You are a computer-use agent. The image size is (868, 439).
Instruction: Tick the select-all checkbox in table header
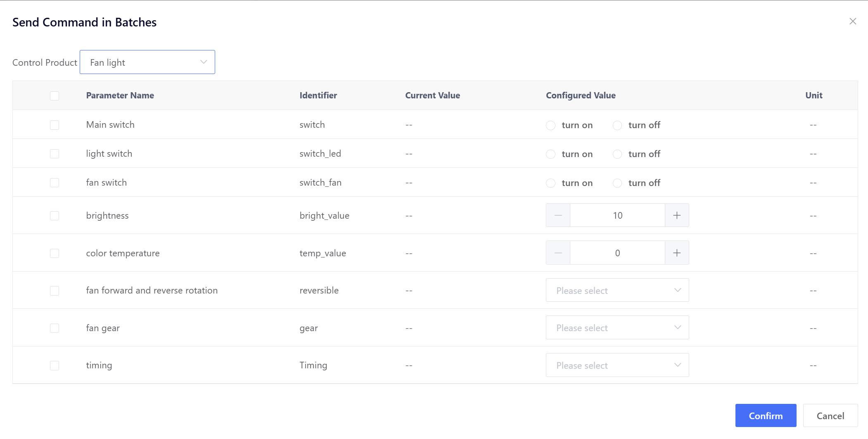(x=55, y=95)
